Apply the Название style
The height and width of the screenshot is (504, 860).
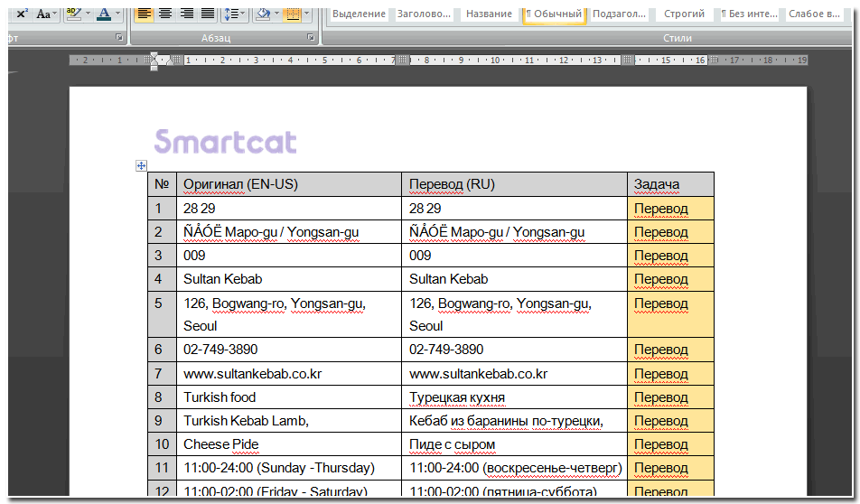(x=491, y=14)
